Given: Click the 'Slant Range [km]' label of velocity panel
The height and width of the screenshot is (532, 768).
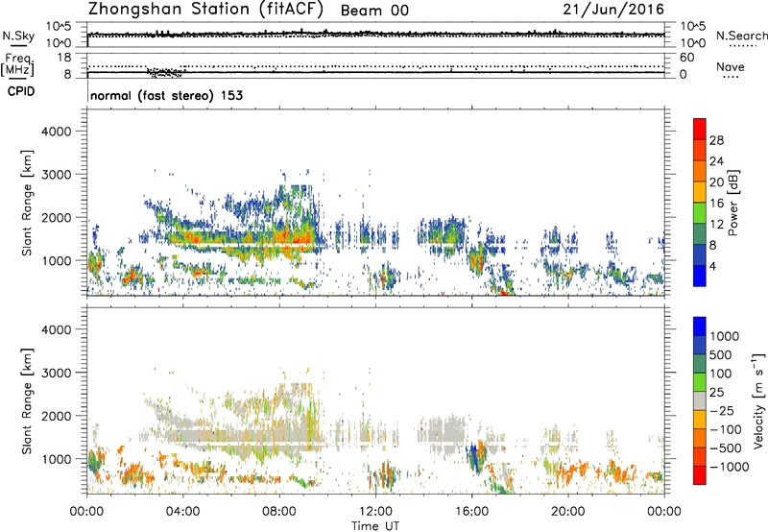Looking at the screenshot, I should tap(27, 401).
